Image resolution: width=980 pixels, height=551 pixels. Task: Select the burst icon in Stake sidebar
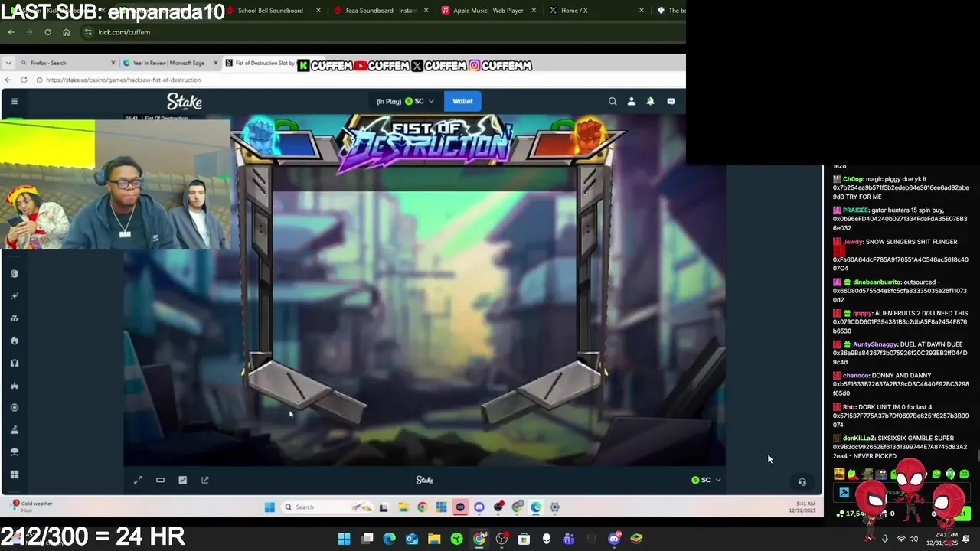[15, 386]
